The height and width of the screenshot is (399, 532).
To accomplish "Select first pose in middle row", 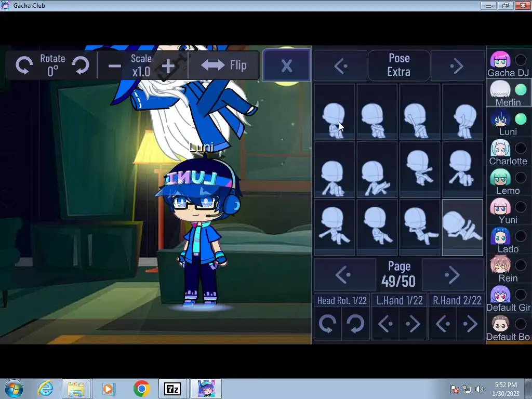I will click(x=335, y=170).
